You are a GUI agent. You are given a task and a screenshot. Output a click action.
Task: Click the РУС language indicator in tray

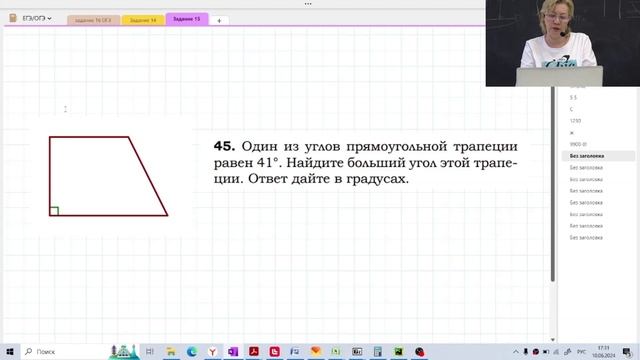(x=581, y=352)
